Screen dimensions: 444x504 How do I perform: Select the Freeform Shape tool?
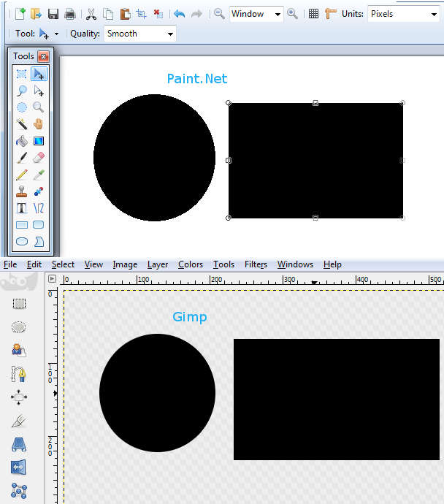pos(39,241)
